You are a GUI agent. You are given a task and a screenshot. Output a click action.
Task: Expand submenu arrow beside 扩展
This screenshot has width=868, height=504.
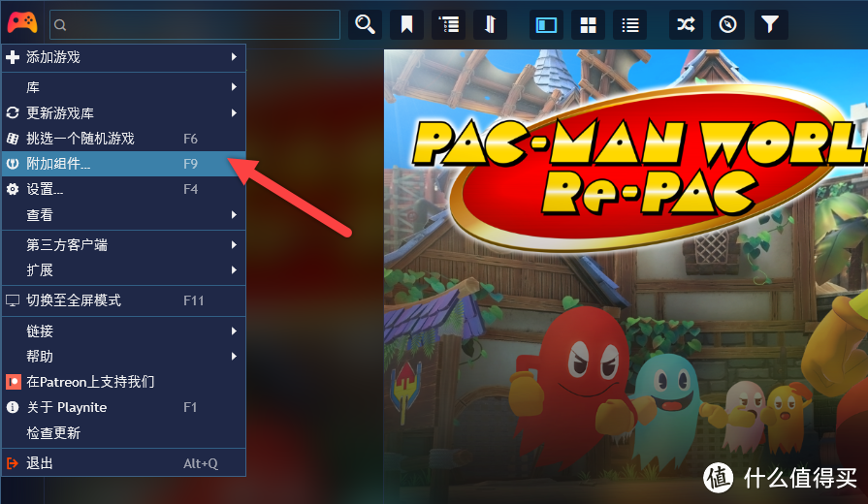[234, 270]
